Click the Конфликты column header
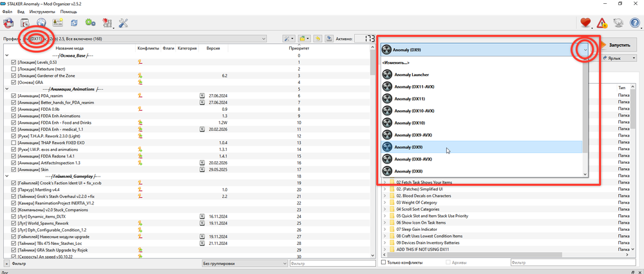The height and width of the screenshot is (274, 644). 148,48
